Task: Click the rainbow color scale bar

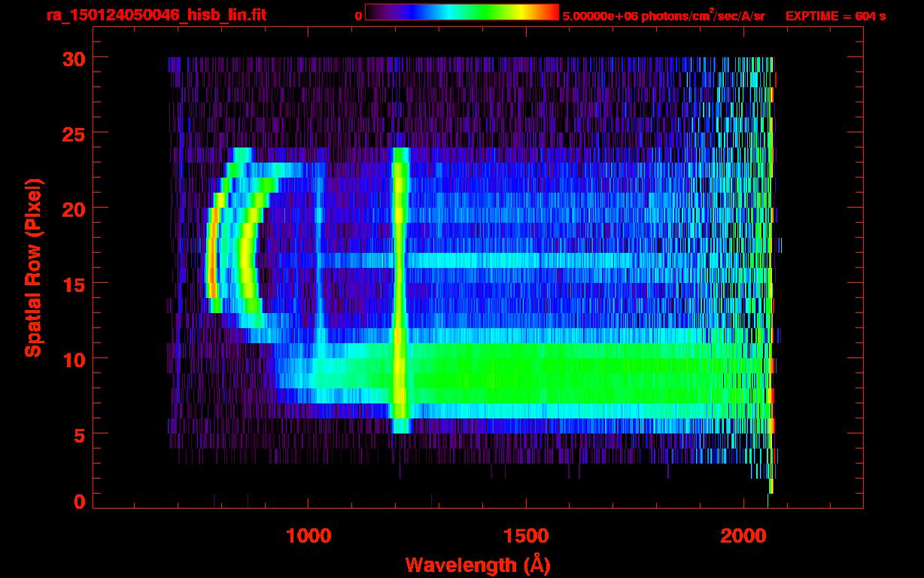Action: click(x=462, y=12)
